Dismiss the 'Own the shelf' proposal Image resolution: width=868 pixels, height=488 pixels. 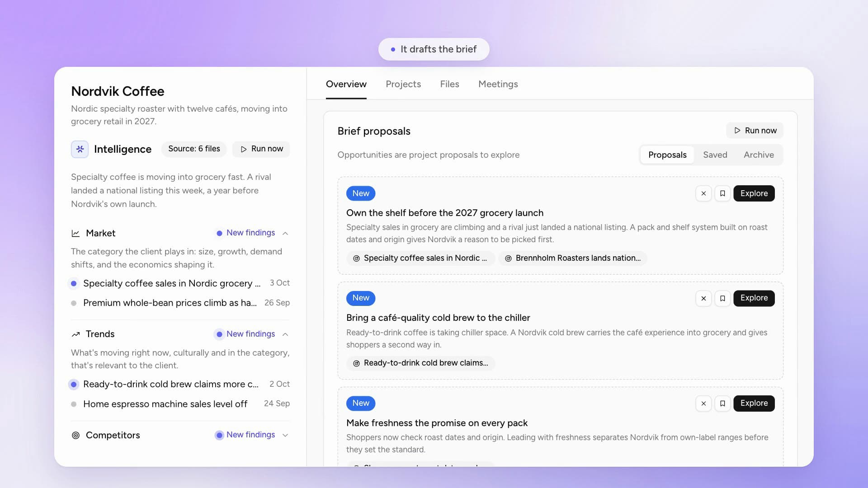point(703,193)
